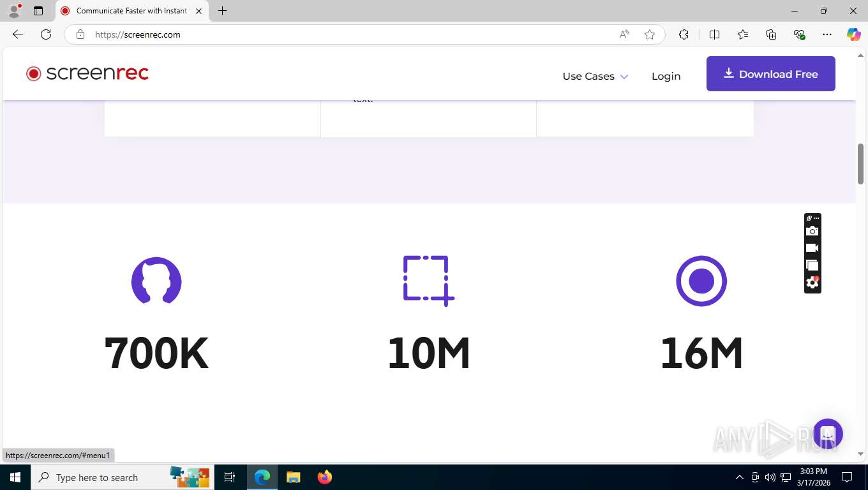Add page to favorites star icon

coord(650,34)
